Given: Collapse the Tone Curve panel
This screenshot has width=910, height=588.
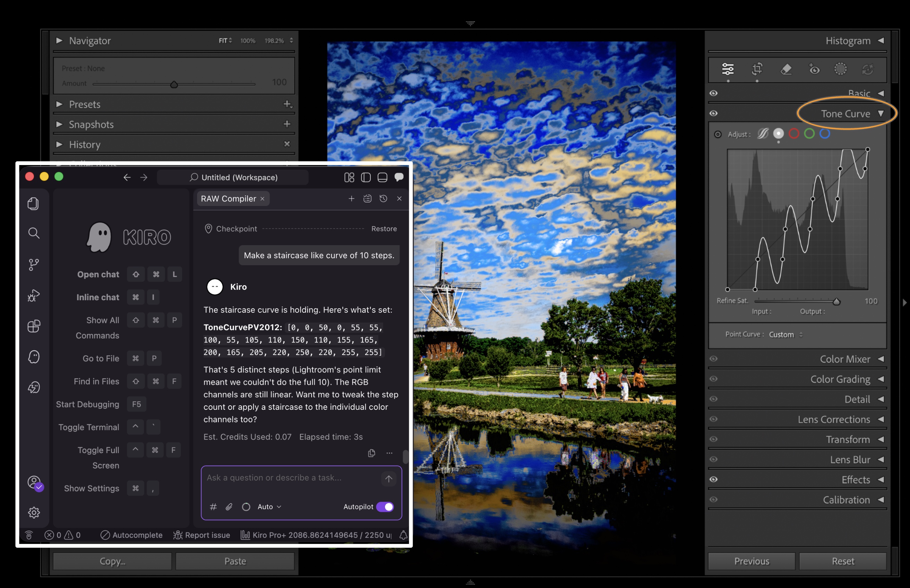Looking at the screenshot, I should tap(881, 113).
